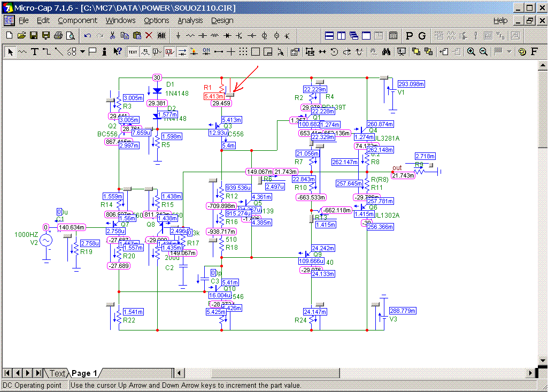The image size is (548, 392).
Task: Open the Analysis menu
Action: [190, 20]
